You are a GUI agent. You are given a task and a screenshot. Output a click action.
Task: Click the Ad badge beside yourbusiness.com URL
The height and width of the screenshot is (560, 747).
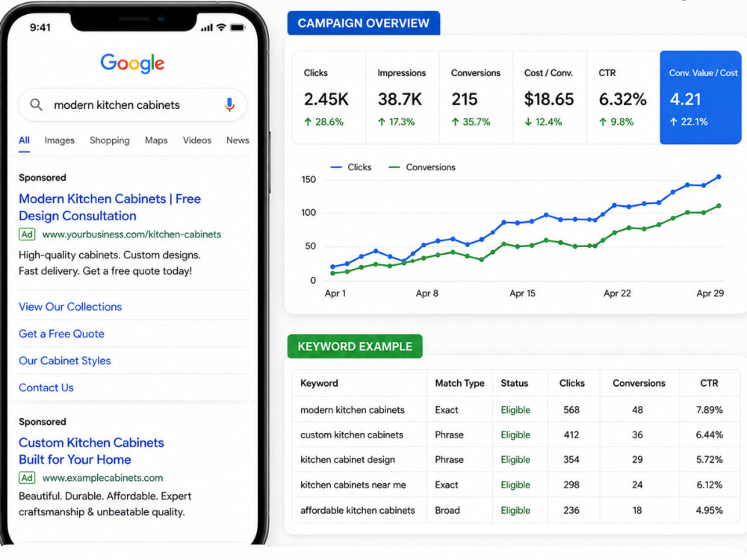[x=27, y=234]
